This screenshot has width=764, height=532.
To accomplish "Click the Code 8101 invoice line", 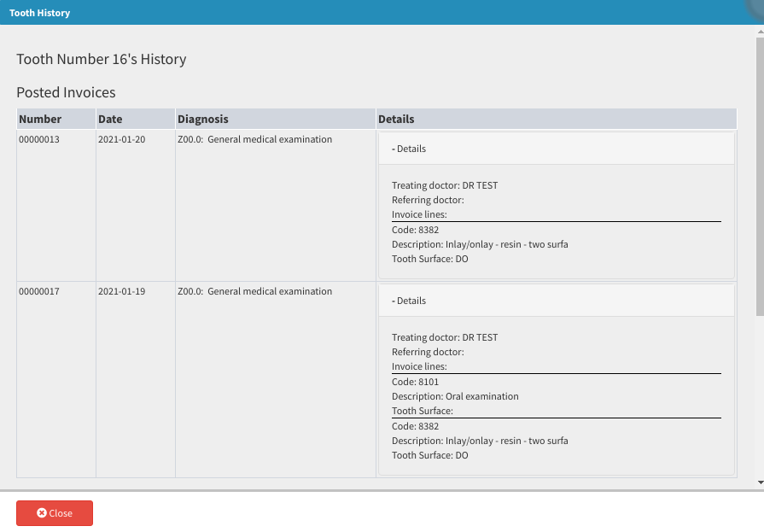I will 415,382.
